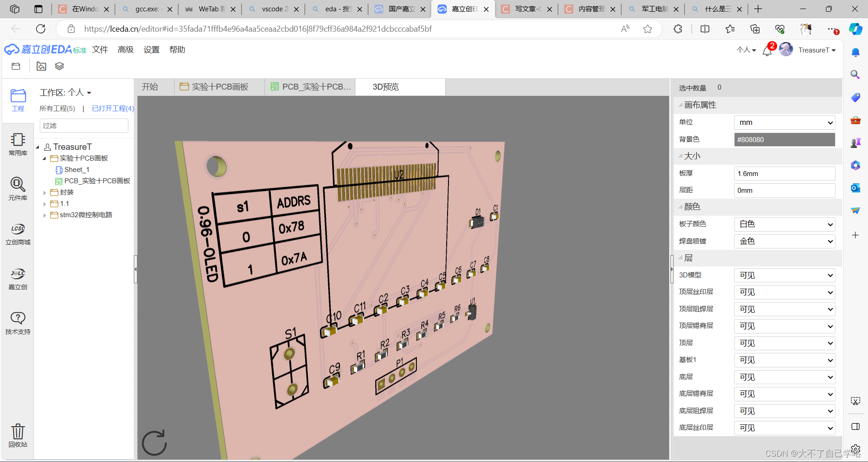Open the 高级 menu
This screenshot has width=868, height=462.
pyautogui.click(x=126, y=50)
